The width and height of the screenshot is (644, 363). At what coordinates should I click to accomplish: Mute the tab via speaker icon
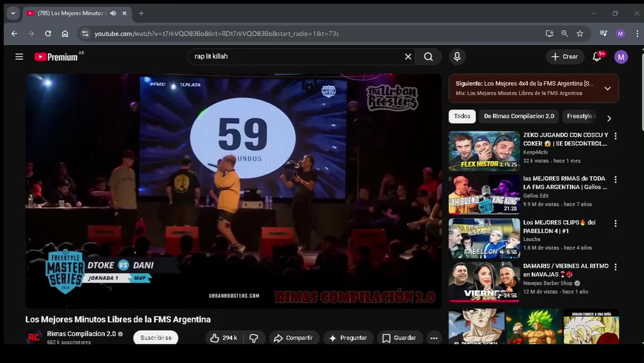coord(113,13)
